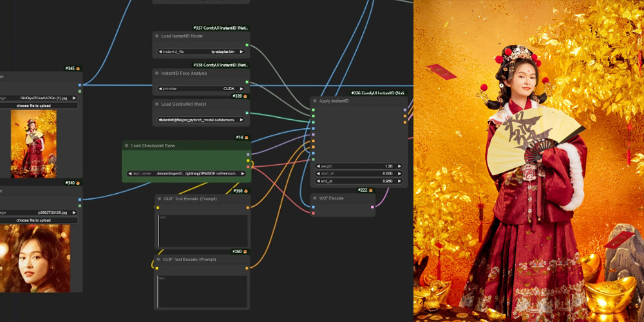Screen dimensions: 644x322
Task: Click the fox badge icon next to #345
Action: pos(78,68)
